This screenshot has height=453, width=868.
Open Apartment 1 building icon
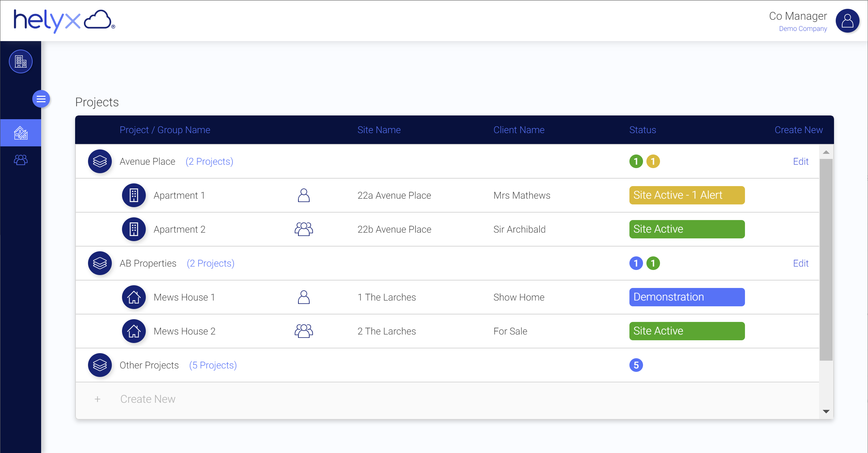coord(134,195)
